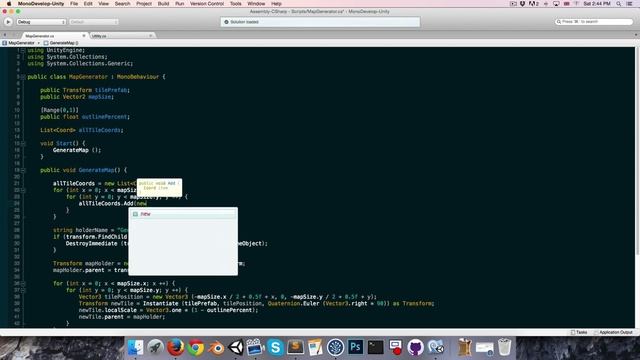Click the clock showing Sat 2:44 PM
The height and width of the screenshot is (360, 640).
pos(597,4)
